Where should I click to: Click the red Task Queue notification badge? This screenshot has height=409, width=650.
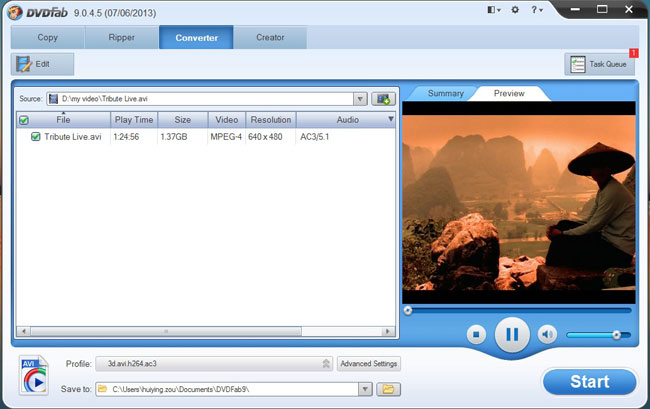(x=633, y=53)
